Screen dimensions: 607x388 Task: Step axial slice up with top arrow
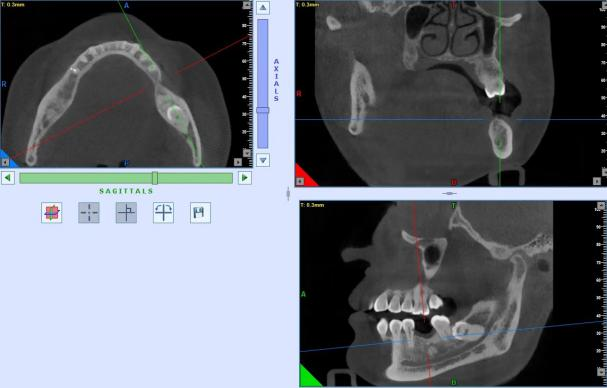point(263,7)
